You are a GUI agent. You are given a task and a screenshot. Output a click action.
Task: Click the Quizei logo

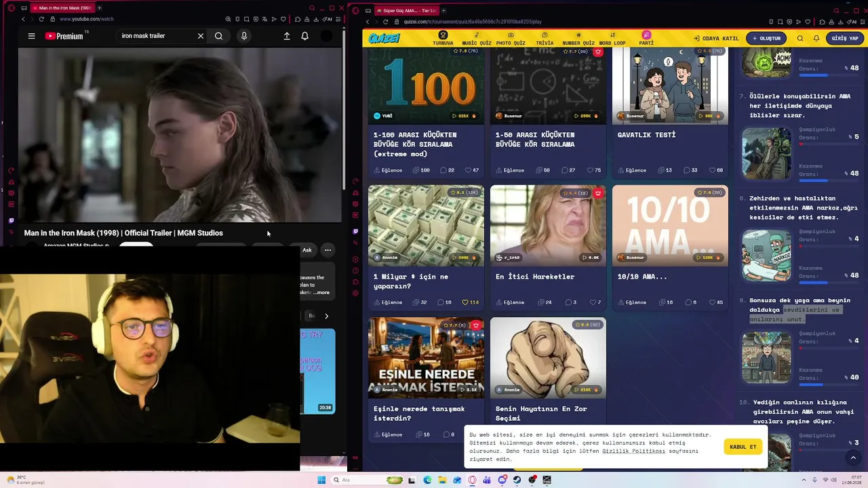(384, 38)
